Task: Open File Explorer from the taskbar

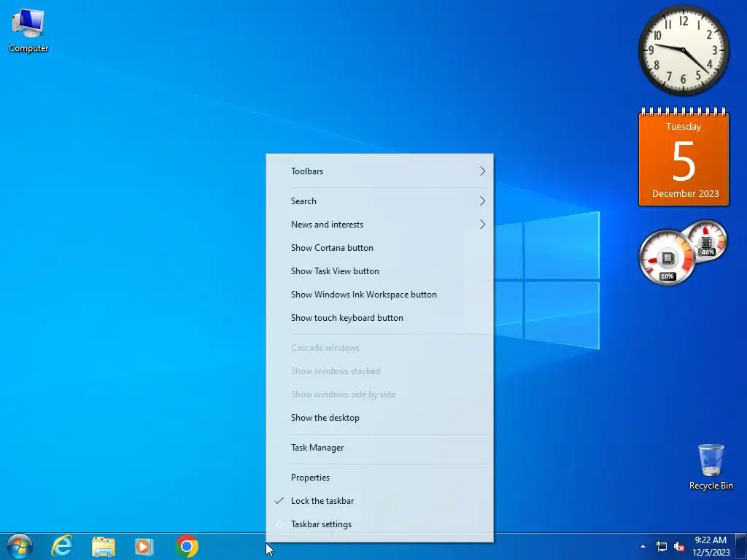Action: 104,546
